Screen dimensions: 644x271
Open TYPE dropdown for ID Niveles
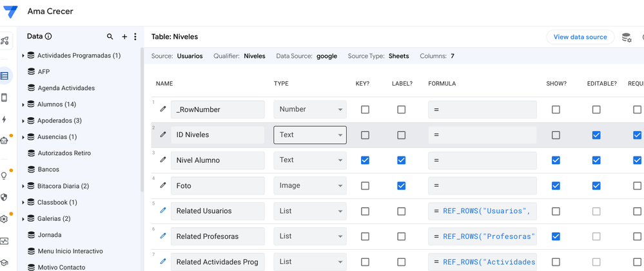coord(310,135)
